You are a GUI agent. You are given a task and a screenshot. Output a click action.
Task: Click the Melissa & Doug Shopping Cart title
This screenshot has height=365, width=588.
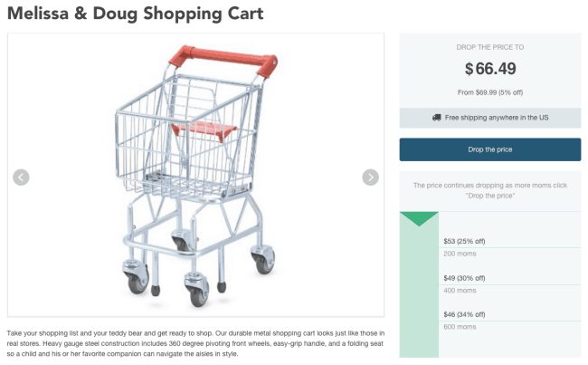pos(136,14)
